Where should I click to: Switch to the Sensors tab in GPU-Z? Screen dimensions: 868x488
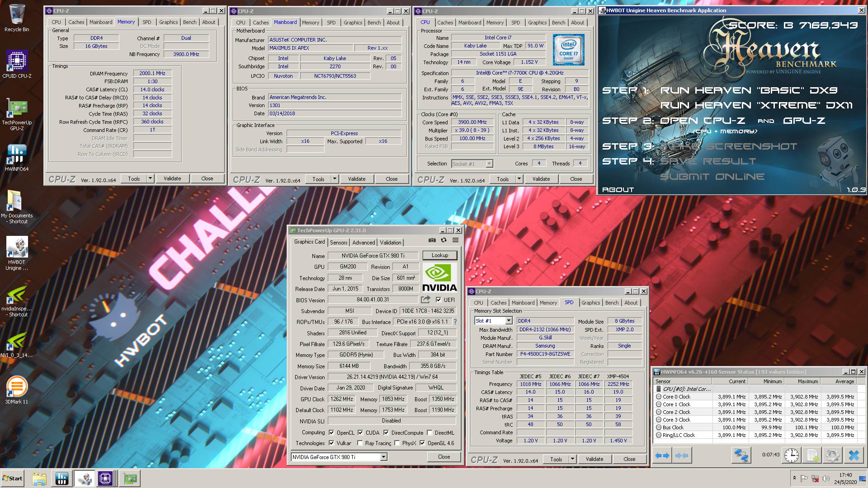tap(339, 243)
